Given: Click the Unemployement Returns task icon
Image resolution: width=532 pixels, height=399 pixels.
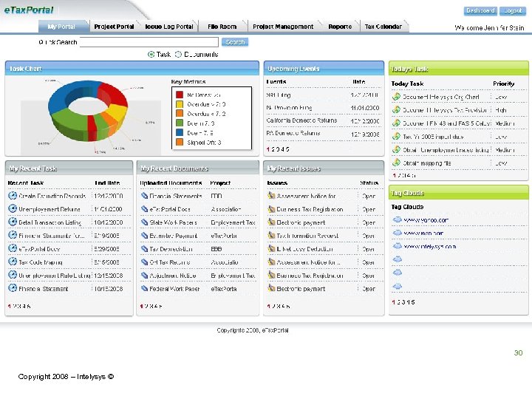Looking at the screenshot, I should [x=13, y=208].
